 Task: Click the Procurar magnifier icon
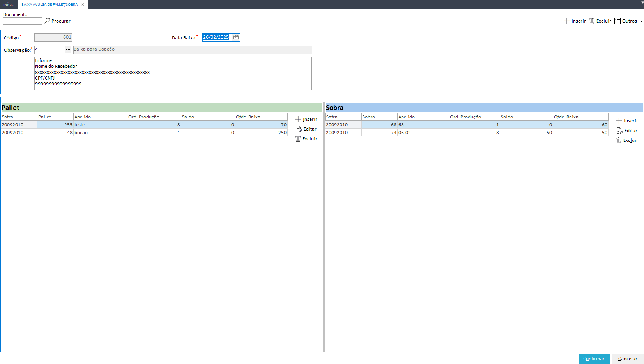click(47, 21)
